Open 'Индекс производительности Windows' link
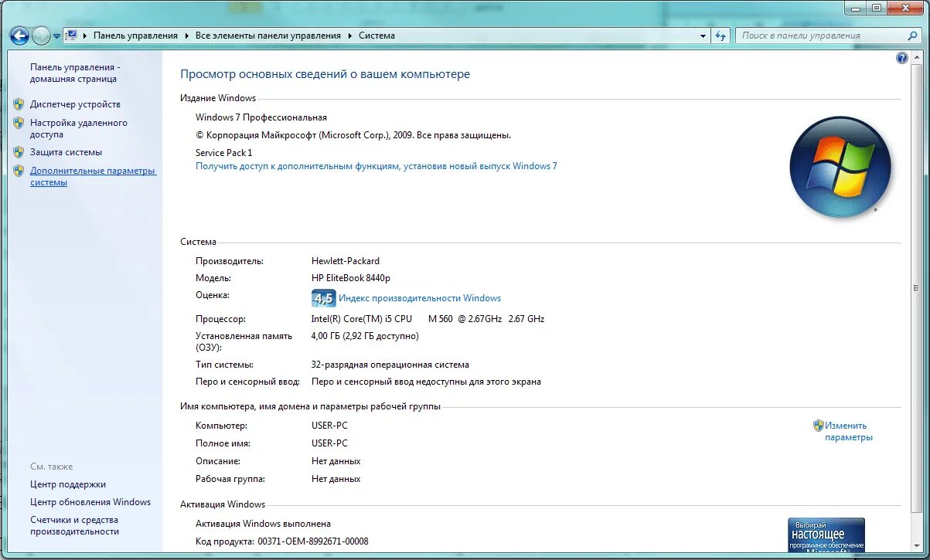 coord(420,298)
